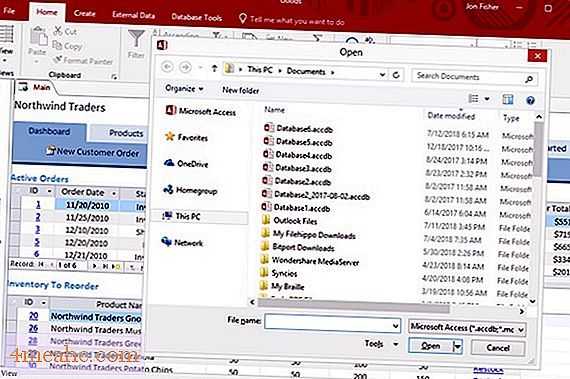Refresh the Documents folder listing

pyautogui.click(x=396, y=75)
